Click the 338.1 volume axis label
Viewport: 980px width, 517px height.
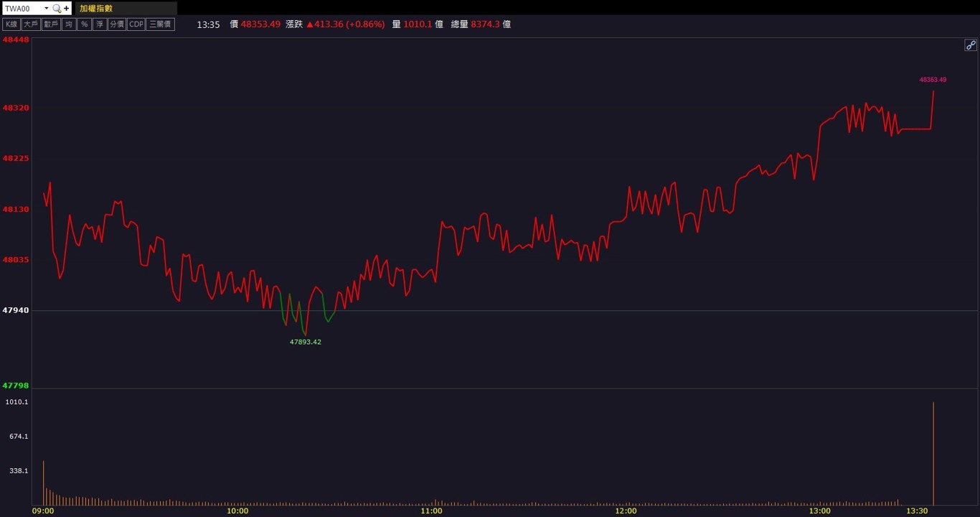click(19, 471)
